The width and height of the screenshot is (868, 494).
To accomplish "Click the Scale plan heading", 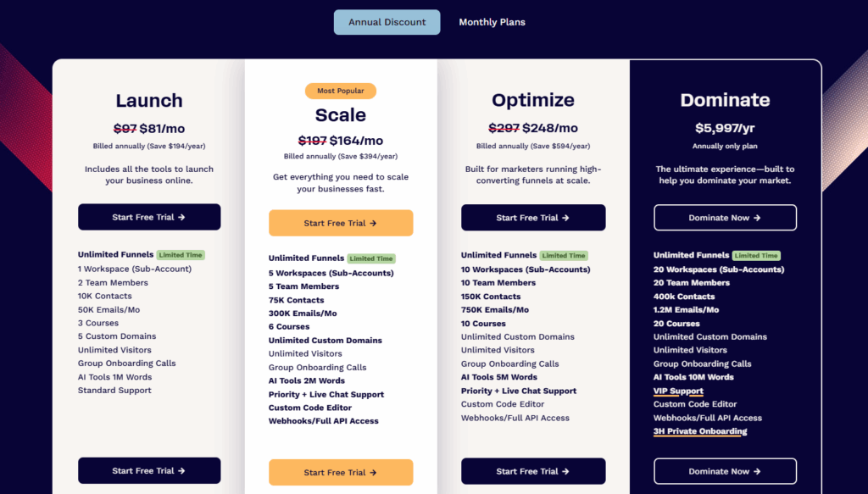I will 341,114.
